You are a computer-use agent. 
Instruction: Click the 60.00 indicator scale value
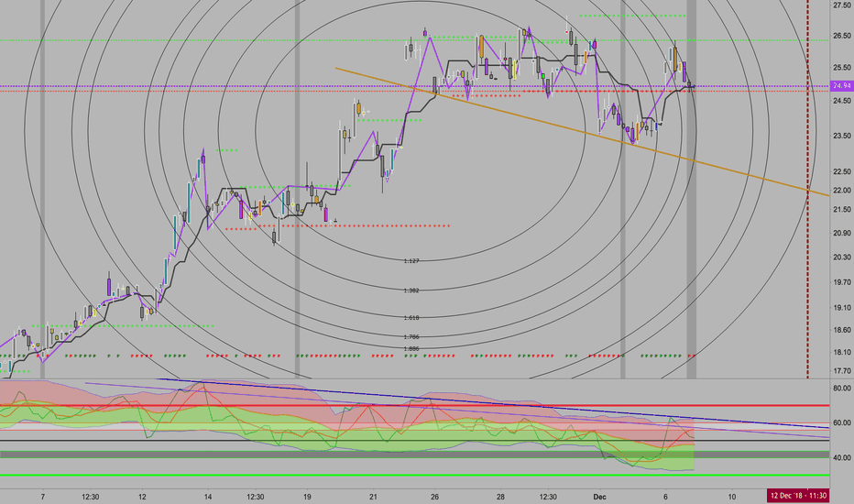[841, 422]
